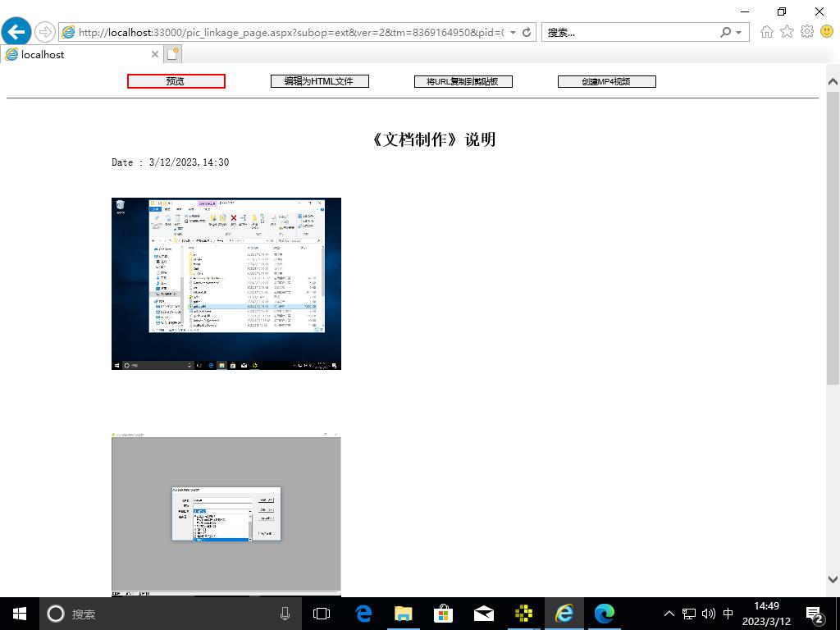Show hidden system tray icons chevron
This screenshot has height=630, width=840.
pyautogui.click(x=669, y=614)
